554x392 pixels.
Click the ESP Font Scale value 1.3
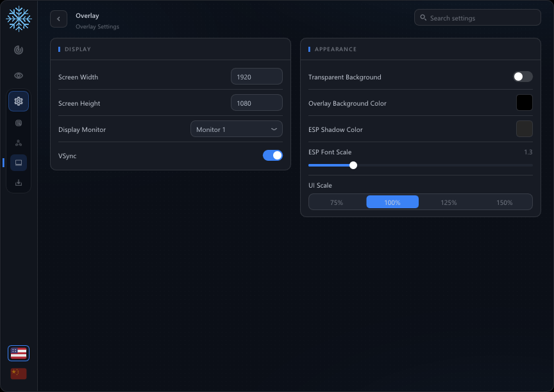528,152
